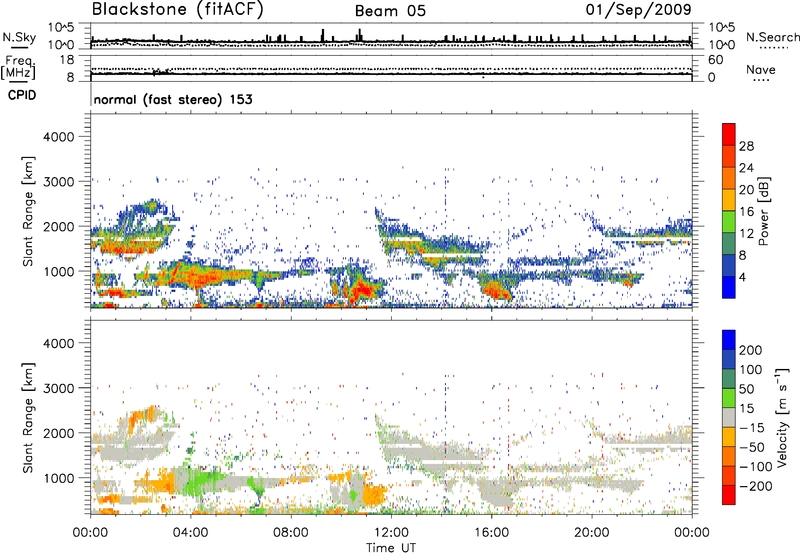Click the 'Nave' legend label

coord(760,70)
